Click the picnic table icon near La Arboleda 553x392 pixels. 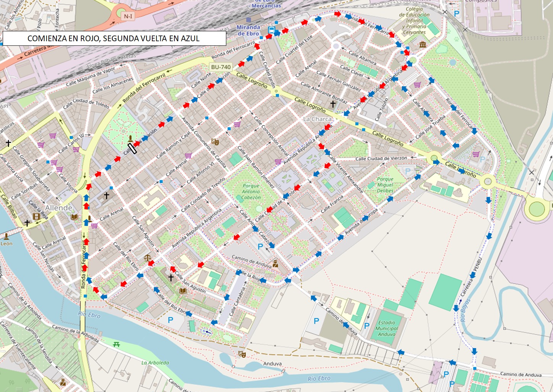(116, 344)
